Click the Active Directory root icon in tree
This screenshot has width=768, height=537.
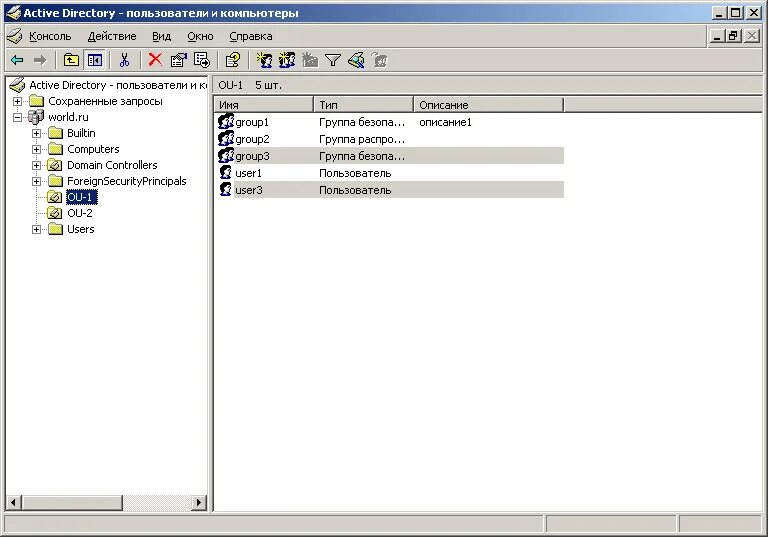[17, 85]
